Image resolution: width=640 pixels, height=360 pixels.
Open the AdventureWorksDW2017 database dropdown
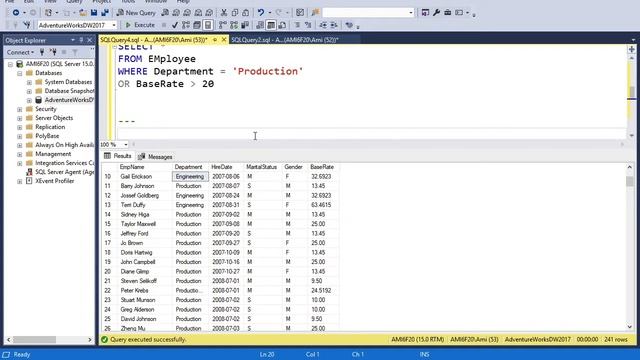[114, 25]
